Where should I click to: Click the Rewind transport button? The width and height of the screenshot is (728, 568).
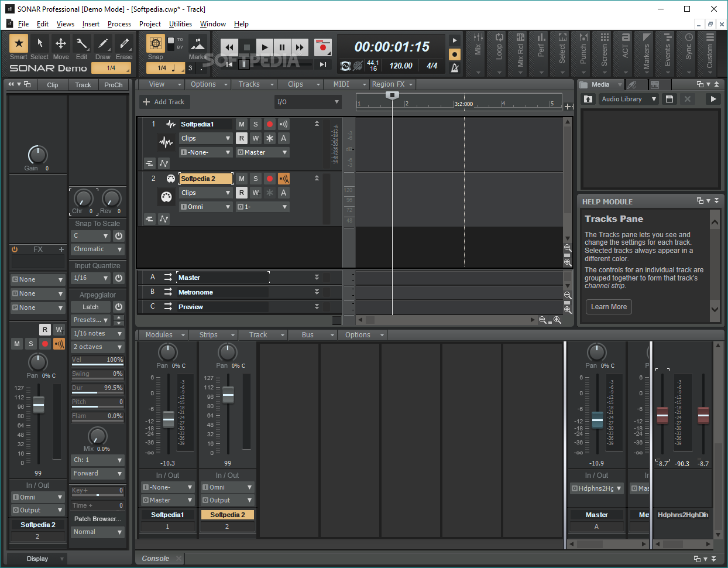[x=229, y=47]
